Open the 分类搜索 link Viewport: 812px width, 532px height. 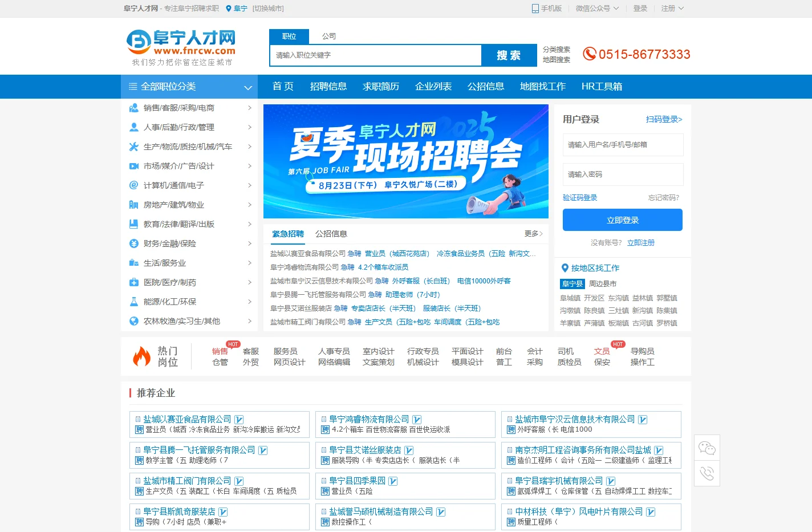(x=557, y=50)
